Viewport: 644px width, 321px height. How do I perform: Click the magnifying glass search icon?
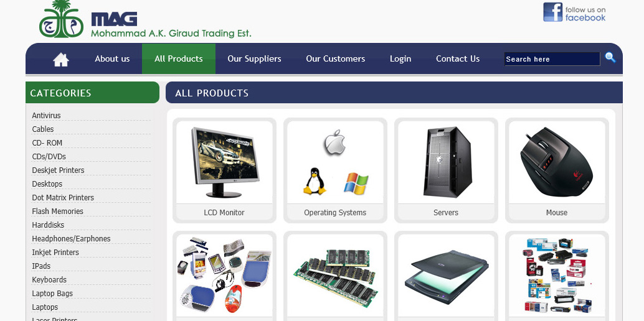tap(610, 57)
